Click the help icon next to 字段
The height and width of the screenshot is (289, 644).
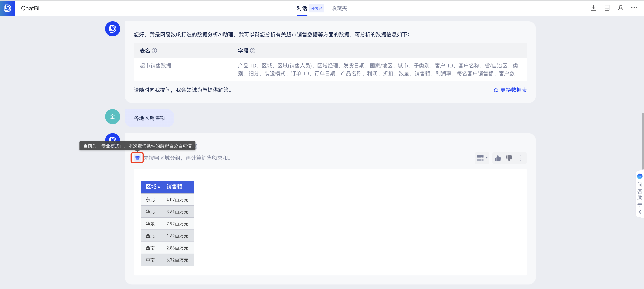253,51
